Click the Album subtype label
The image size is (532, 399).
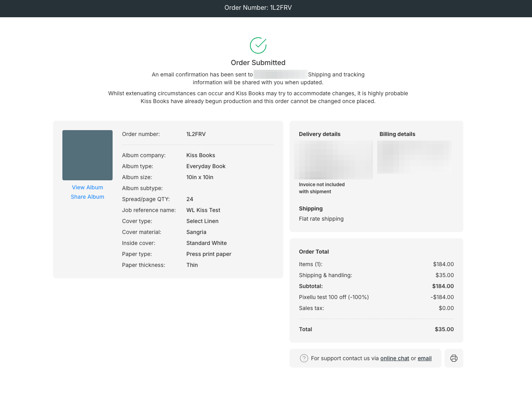tap(142, 188)
